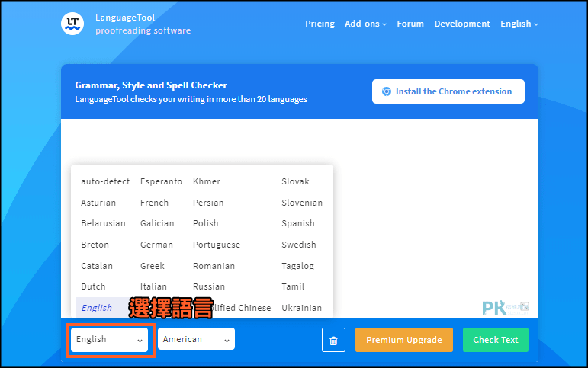Select Ukrainian language
The image size is (588, 368).
(x=301, y=308)
